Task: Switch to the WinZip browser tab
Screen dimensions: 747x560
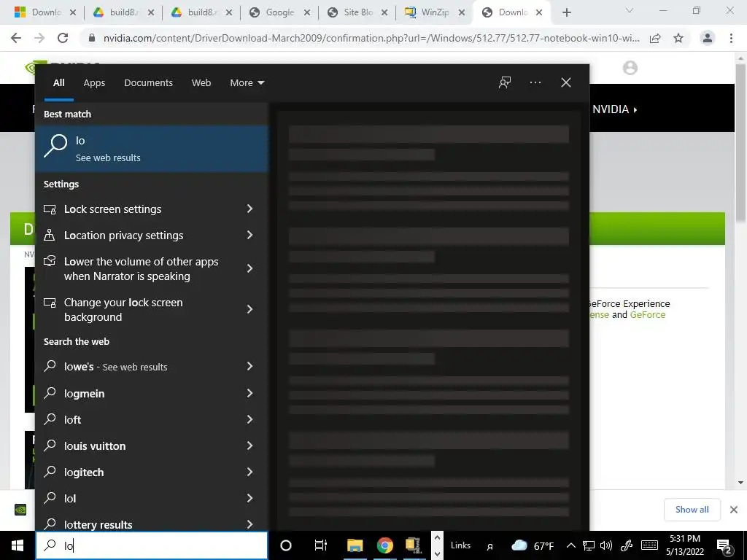Action: (x=434, y=12)
